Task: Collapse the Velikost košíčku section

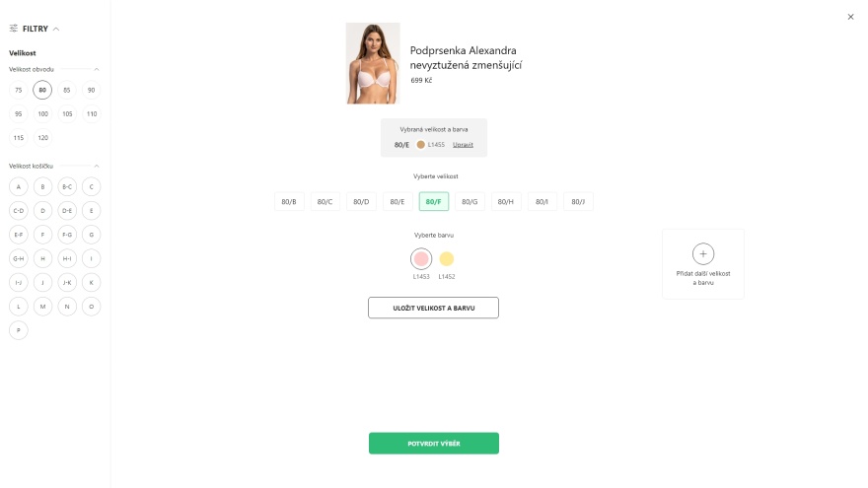Action: click(97, 166)
